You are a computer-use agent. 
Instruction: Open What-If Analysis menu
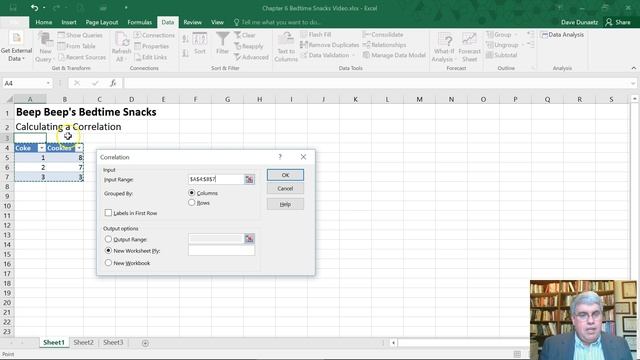pos(444,47)
